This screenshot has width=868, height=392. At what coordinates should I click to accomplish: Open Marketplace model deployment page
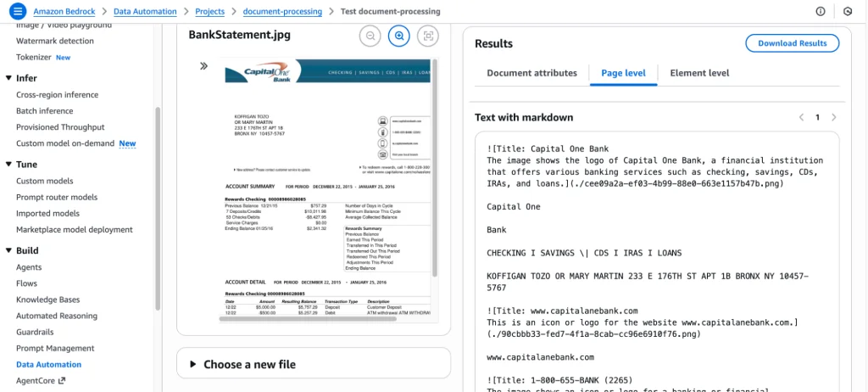[75, 230]
